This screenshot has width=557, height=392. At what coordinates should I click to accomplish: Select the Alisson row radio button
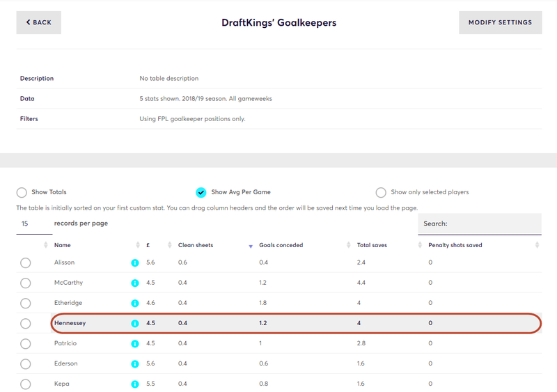coord(25,263)
